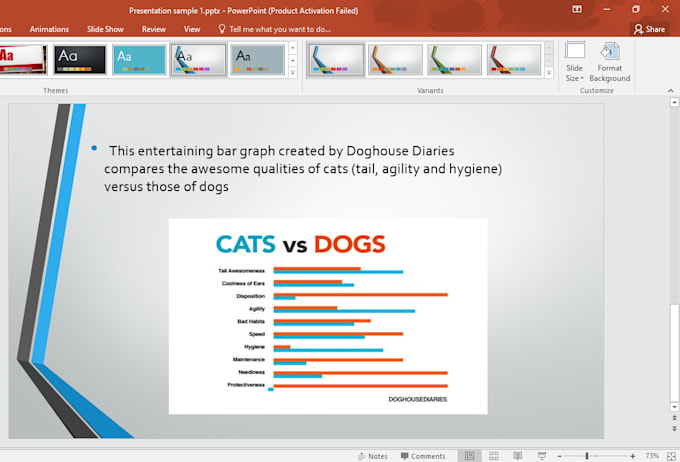Go to next slide double-arrow
Image resolution: width=680 pixels, height=462 pixels.
674,428
